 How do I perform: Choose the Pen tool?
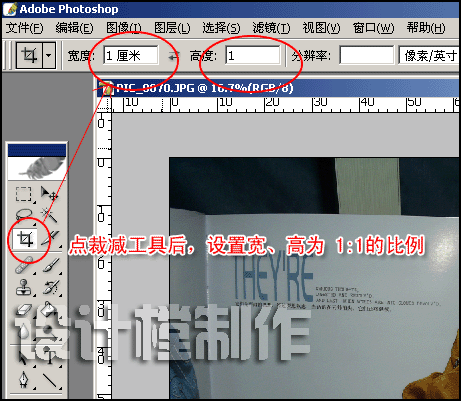click(x=24, y=379)
